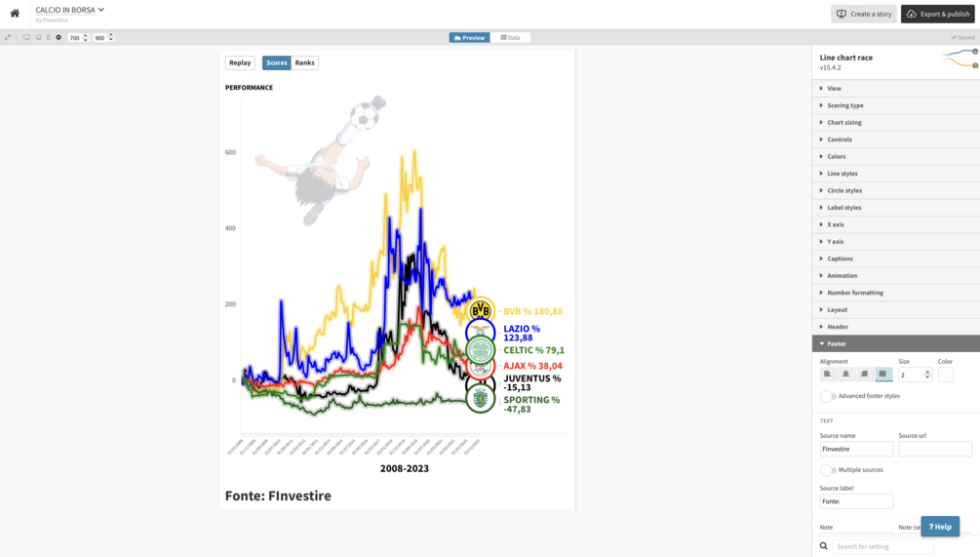The width and height of the screenshot is (980, 557).
Task: Switch to the Preview tab
Action: tap(469, 37)
